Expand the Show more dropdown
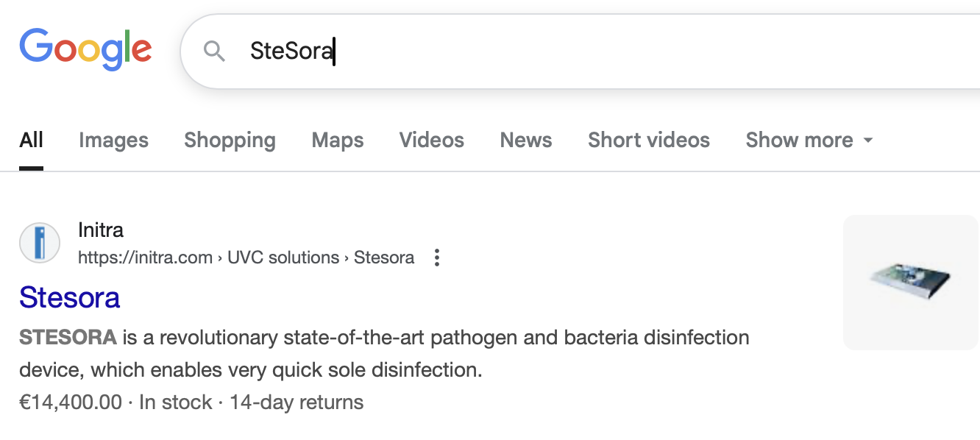 (809, 140)
